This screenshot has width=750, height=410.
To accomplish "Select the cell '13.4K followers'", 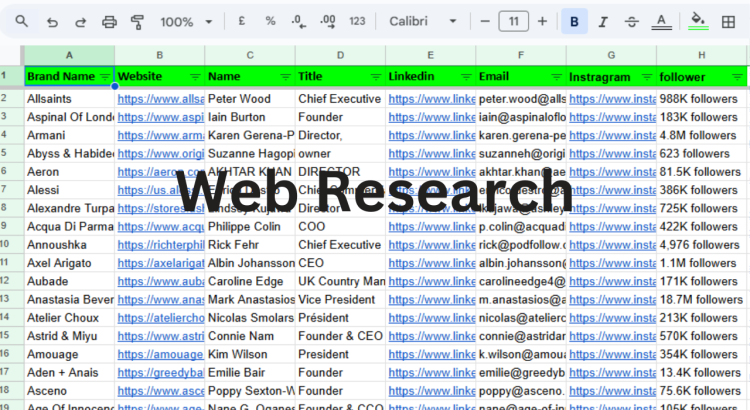I will pos(701,373).
